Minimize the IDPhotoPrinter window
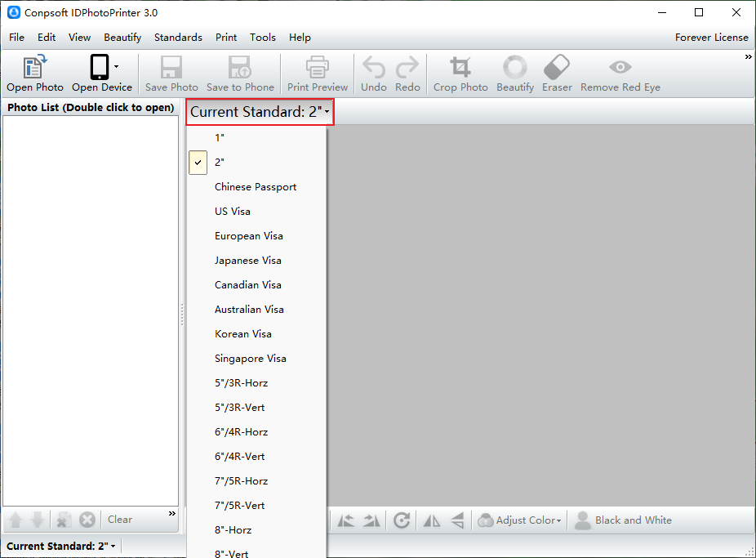756x558 pixels. pyautogui.click(x=662, y=12)
